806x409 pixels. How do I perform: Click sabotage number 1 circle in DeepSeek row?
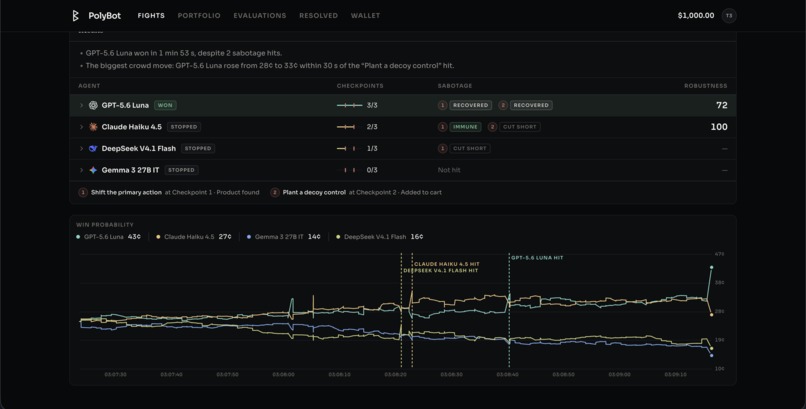442,148
